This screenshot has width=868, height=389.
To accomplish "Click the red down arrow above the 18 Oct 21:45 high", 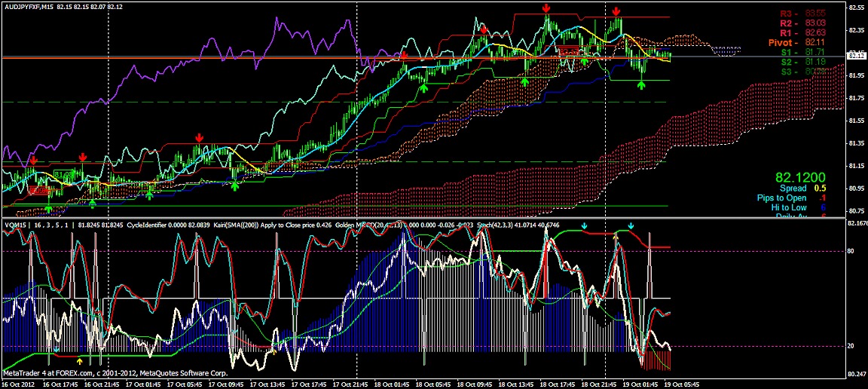I will click(x=616, y=11).
